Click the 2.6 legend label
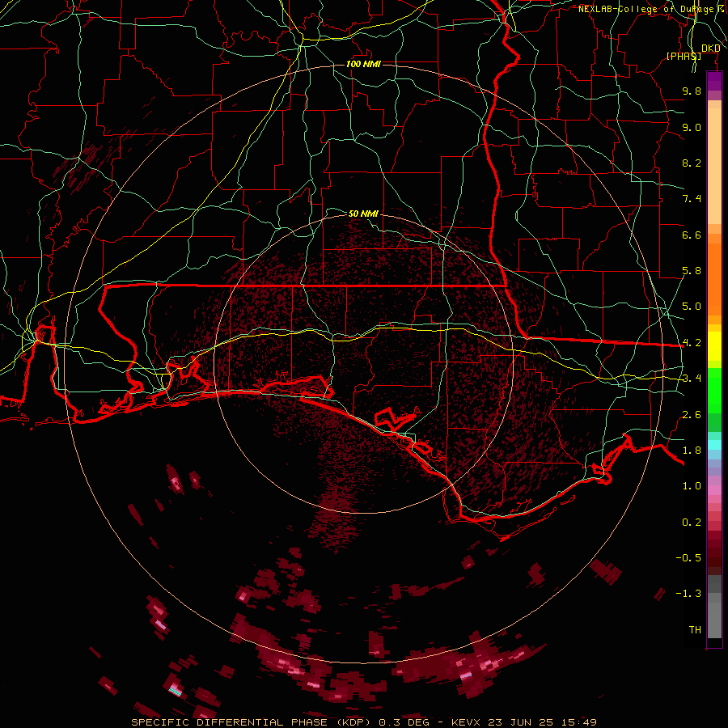Screen dimensions: 728x728 [692, 415]
